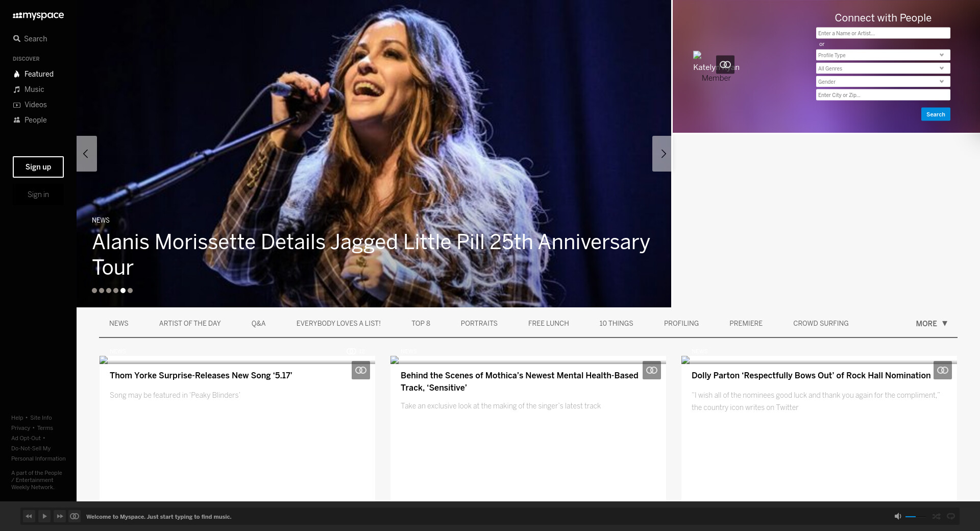The width and height of the screenshot is (980, 531).
Task: Expand the MORE categories menu
Action: coord(931,324)
